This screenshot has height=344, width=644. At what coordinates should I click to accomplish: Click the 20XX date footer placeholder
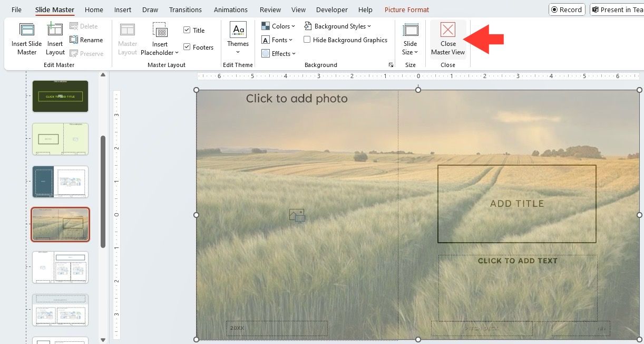click(277, 328)
